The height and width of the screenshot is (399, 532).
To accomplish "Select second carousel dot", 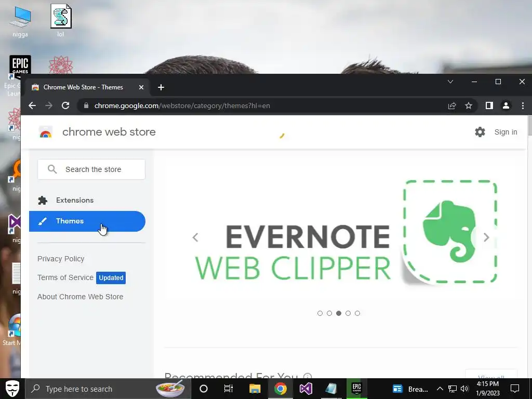I will click(x=329, y=313).
